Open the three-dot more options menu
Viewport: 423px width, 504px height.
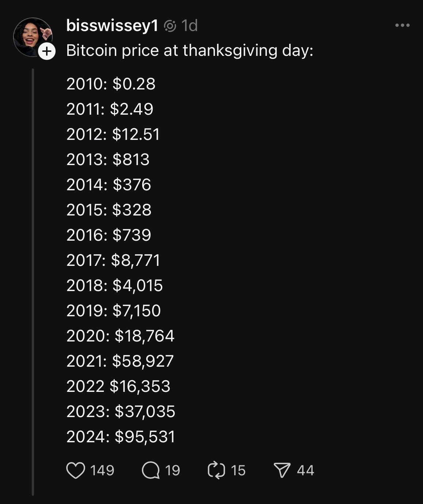[403, 25]
